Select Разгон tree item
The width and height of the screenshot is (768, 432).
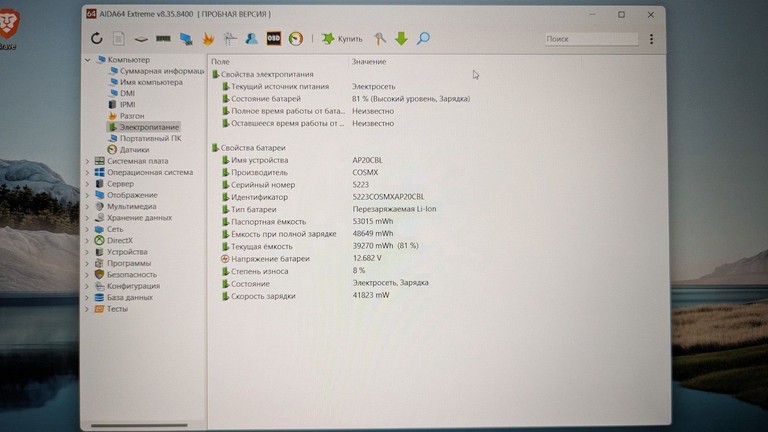[126, 116]
